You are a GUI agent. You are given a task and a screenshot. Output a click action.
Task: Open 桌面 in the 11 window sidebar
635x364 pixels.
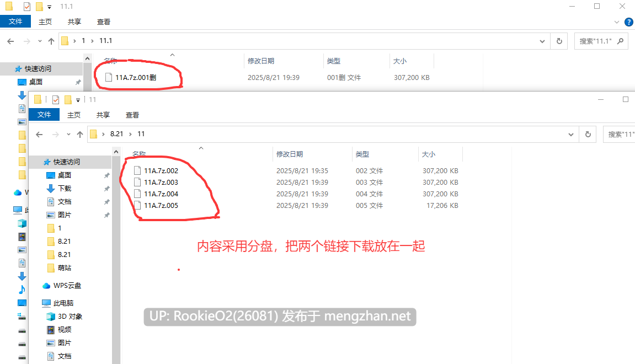pos(65,175)
